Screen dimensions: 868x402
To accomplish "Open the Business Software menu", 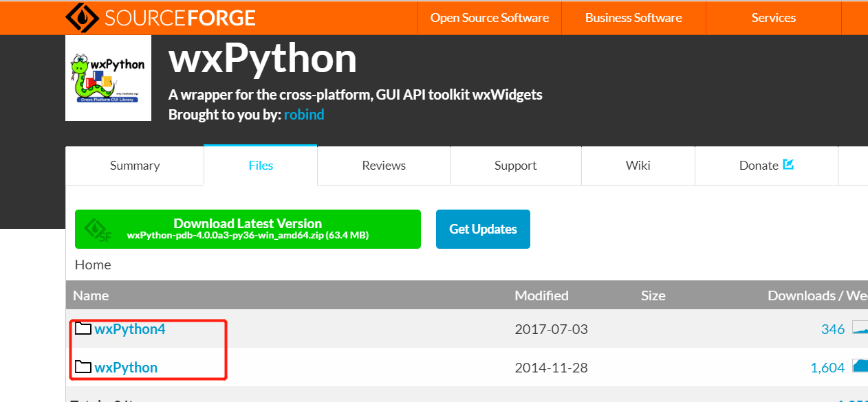I will coord(633,17).
